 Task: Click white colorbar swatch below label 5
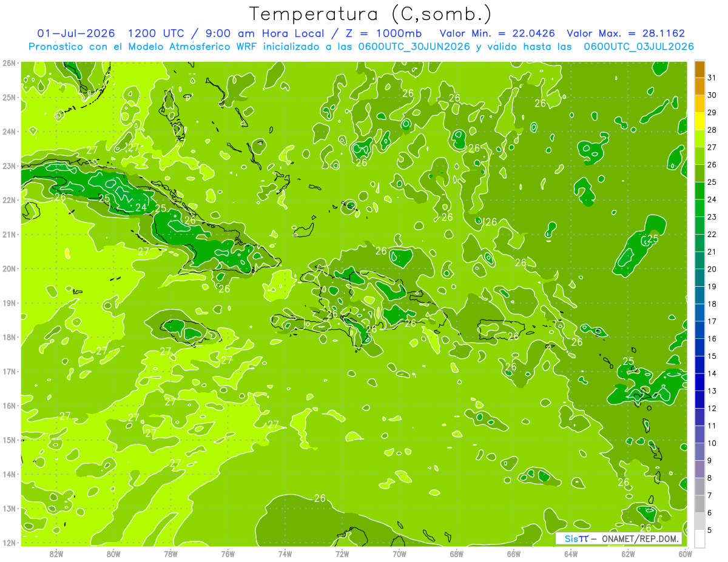(x=699, y=538)
